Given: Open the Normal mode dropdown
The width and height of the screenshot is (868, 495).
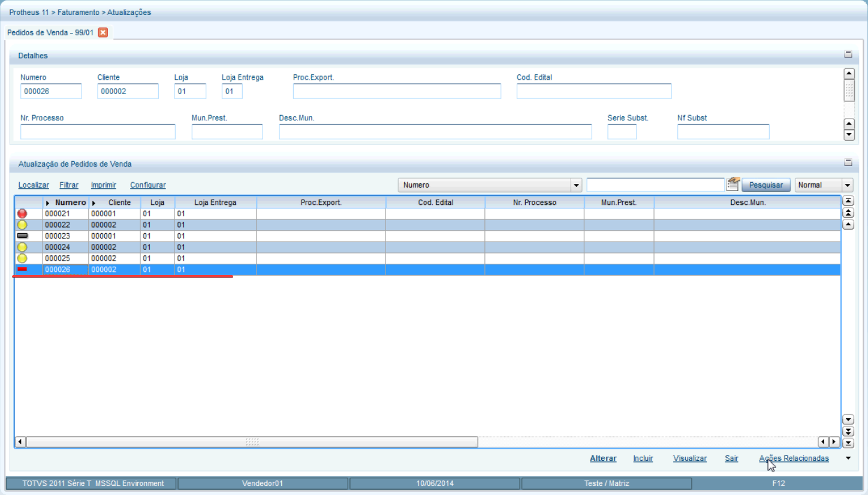Looking at the screenshot, I should coord(847,185).
